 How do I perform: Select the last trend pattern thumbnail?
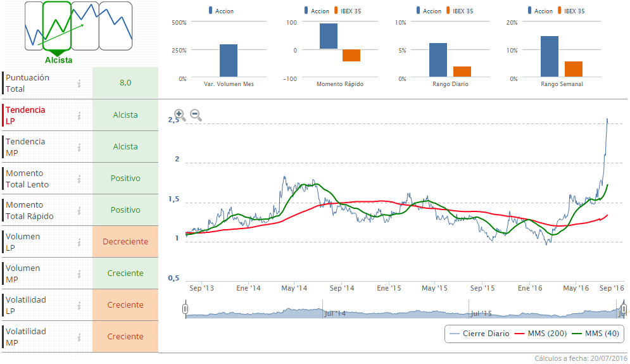(116, 26)
